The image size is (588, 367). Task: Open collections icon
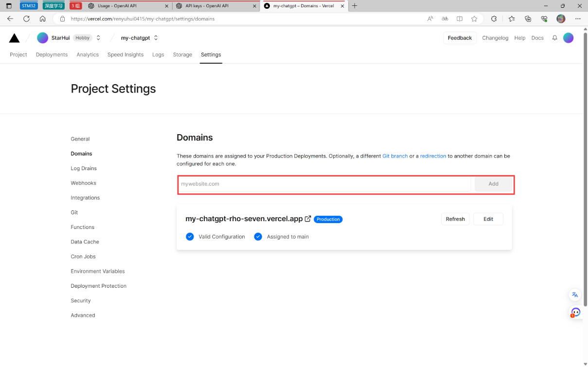coord(528,18)
